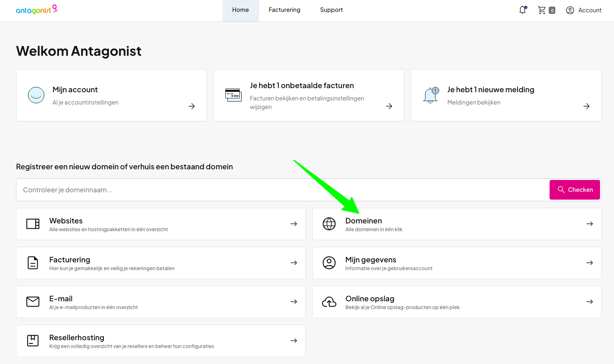Screen dimensions: 614x364
Task: Open the unpaid invoices card
Action: point(309,96)
